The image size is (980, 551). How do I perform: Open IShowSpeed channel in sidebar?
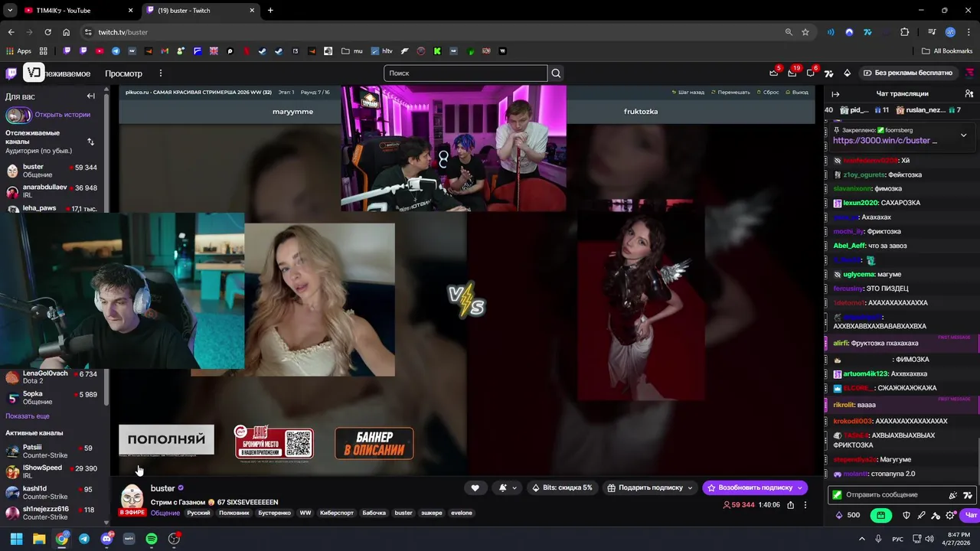click(x=52, y=471)
